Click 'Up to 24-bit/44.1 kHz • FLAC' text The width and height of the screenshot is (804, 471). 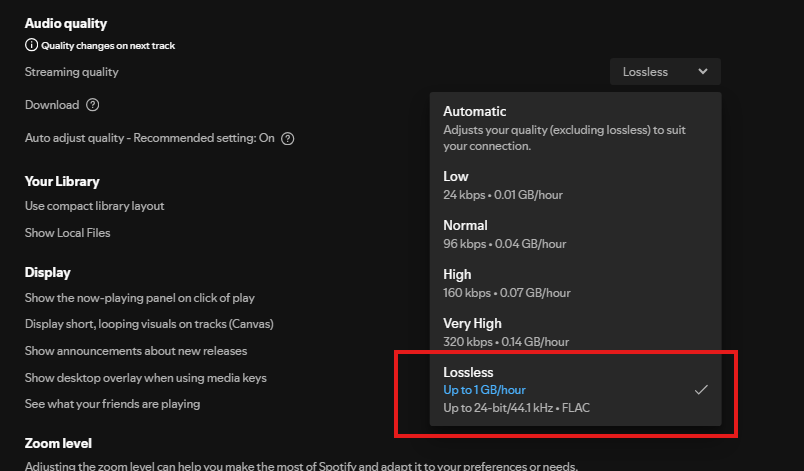(516, 408)
